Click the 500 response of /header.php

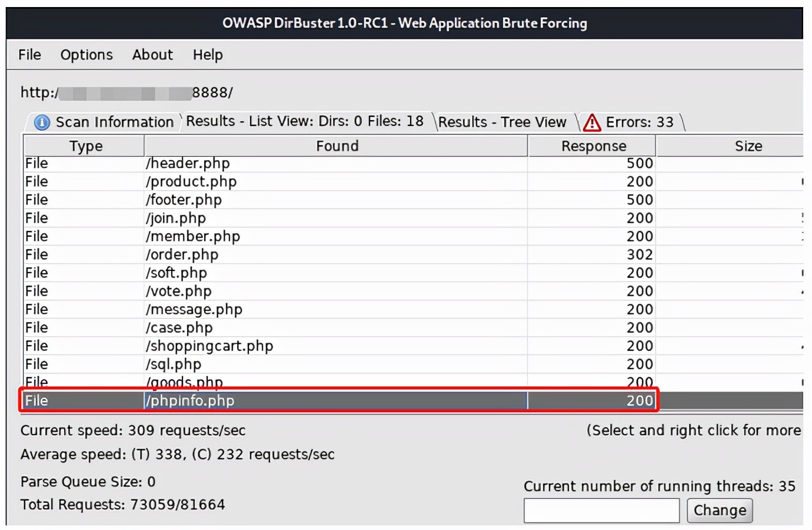(x=640, y=163)
